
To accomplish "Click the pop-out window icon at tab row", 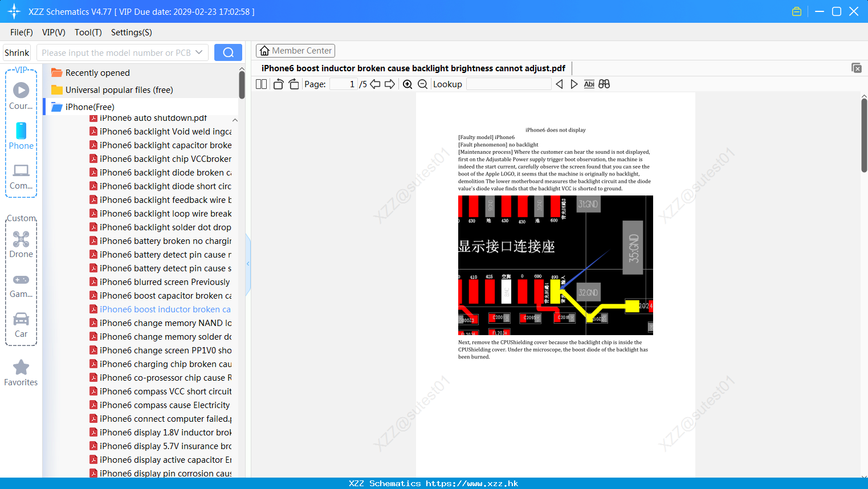I will [x=856, y=68].
